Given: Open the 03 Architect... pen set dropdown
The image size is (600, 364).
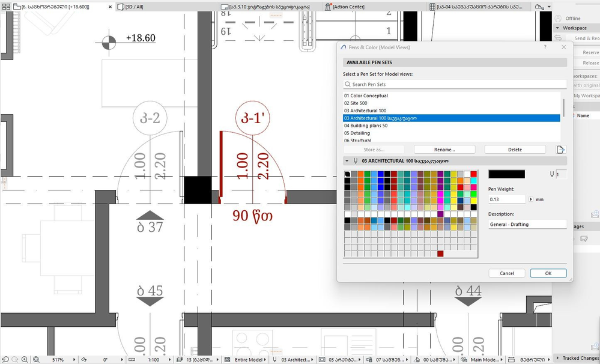Looking at the screenshot, I should (x=312, y=360).
